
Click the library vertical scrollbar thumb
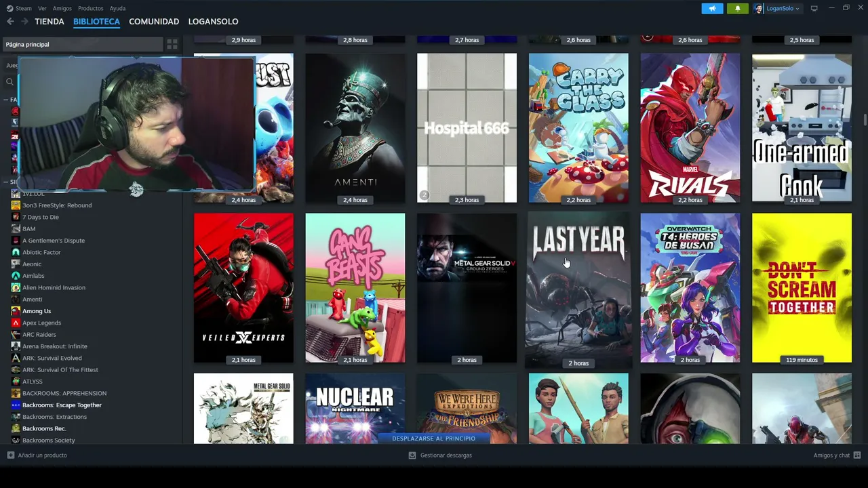[x=865, y=120]
